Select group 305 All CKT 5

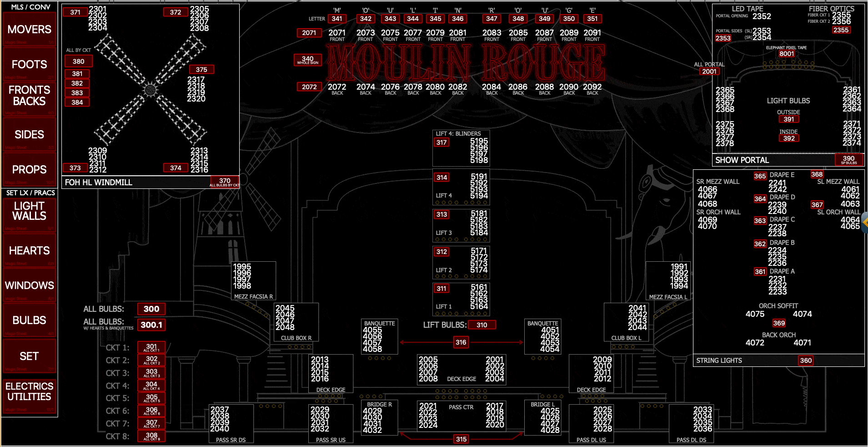pyautogui.click(x=151, y=398)
